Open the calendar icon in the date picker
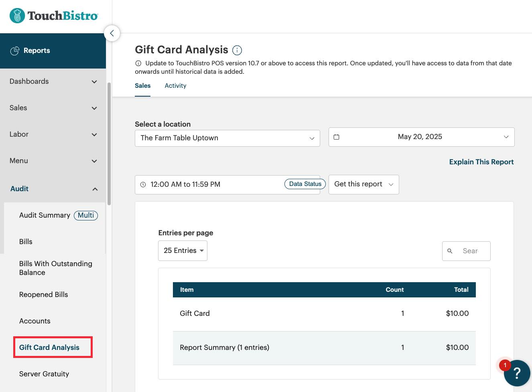 point(337,137)
